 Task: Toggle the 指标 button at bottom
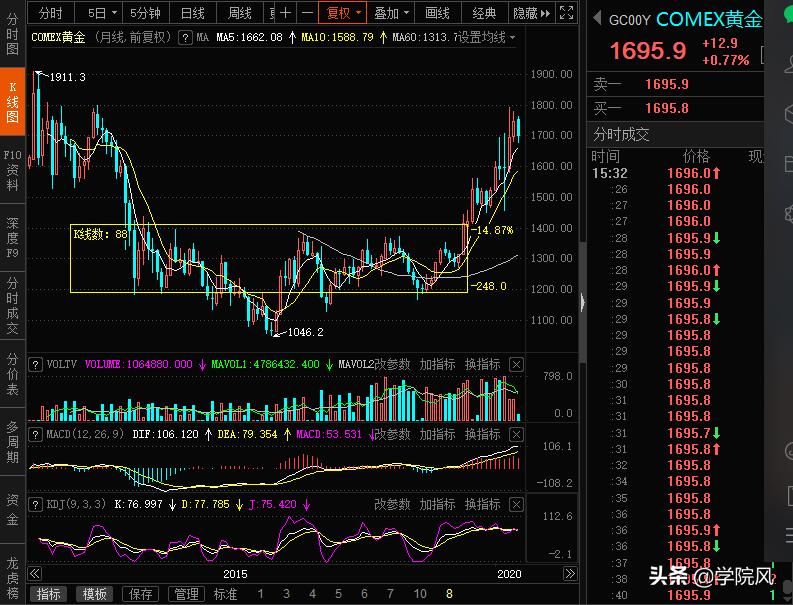point(49,594)
